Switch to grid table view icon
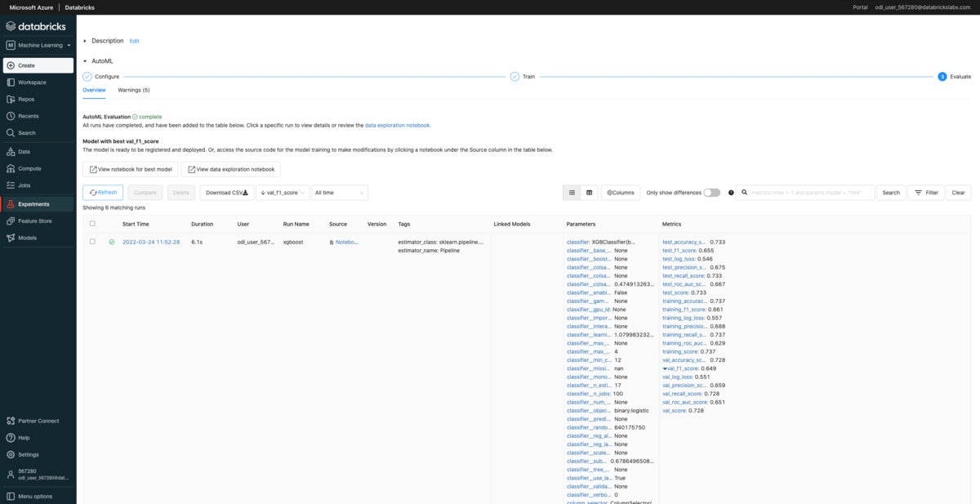This screenshot has height=504, width=980. click(x=590, y=193)
